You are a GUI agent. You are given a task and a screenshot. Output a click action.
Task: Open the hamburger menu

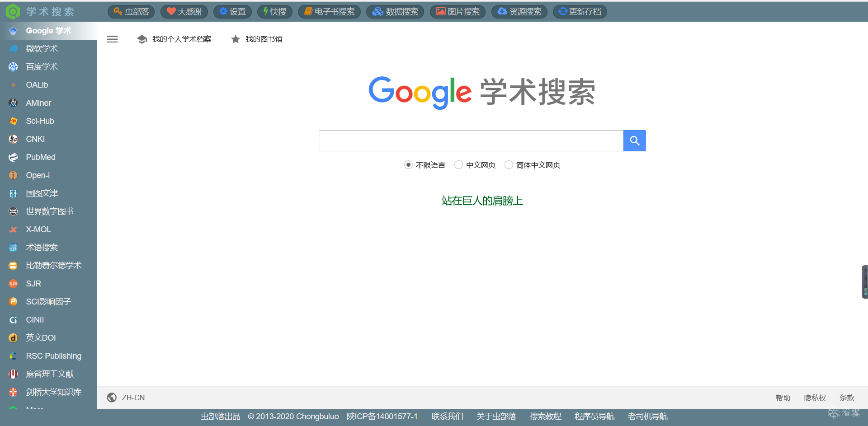tap(113, 39)
